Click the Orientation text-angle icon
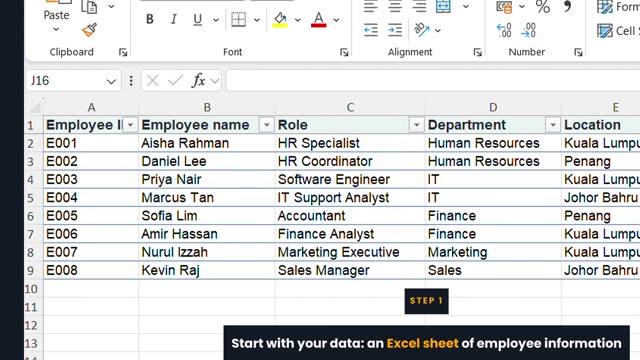The image size is (640, 360). pyautogui.click(x=422, y=30)
